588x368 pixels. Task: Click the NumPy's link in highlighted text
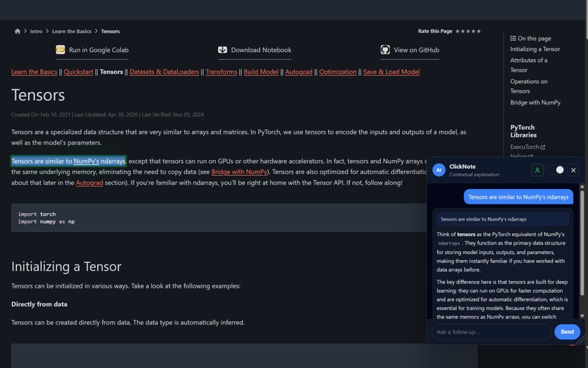pos(86,161)
